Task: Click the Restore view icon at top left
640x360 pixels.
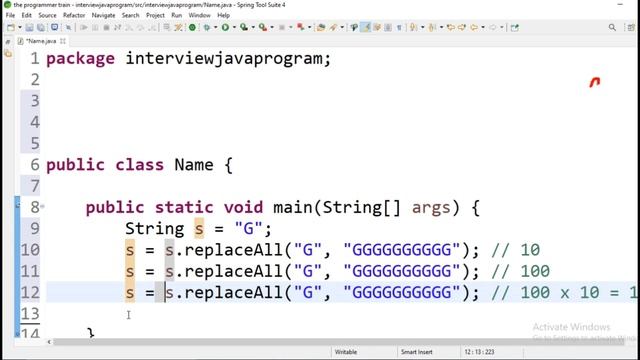Action: click(7, 42)
